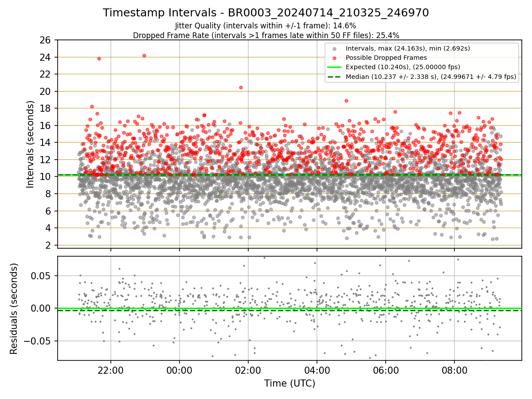This screenshot has height=399, width=532.
Task: Click the "02:00" x-axis tick label
Action: 248,370
